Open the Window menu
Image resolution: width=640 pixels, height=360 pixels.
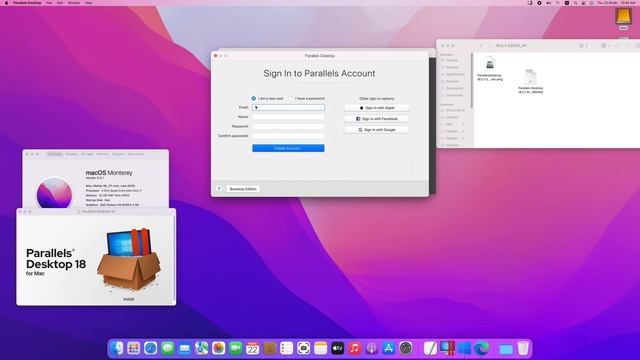(74, 3)
